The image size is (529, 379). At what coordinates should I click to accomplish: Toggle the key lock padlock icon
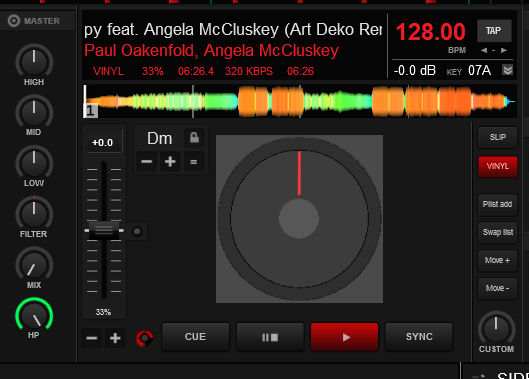click(x=194, y=138)
